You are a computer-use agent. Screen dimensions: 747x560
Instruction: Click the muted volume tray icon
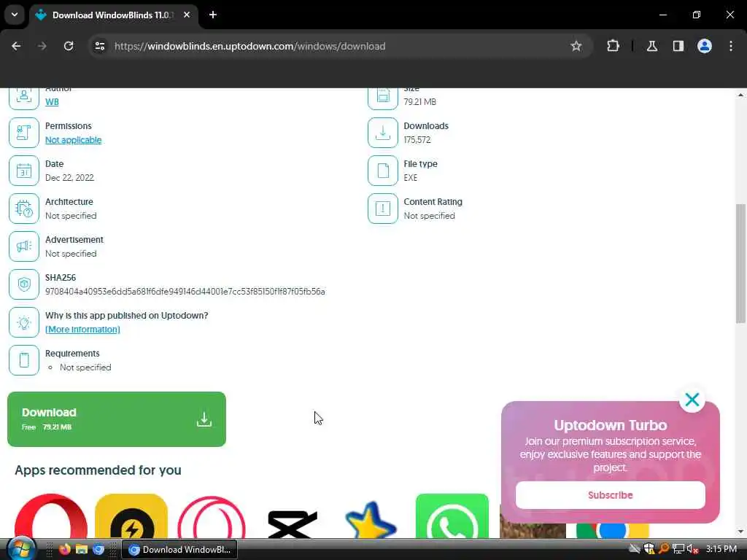[x=693, y=549]
